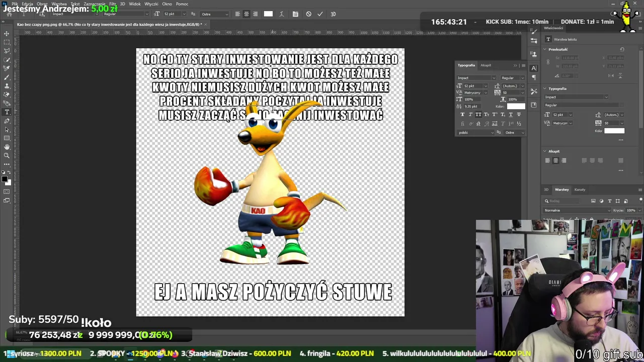644x362 pixels.
Task: Select the Horizontal Type tool
Action: pyautogui.click(x=7, y=112)
